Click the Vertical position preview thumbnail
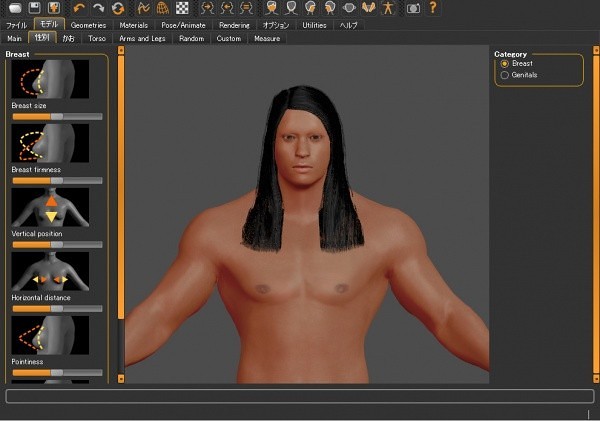Viewport: 600px width, 421px height. (50, 207)
